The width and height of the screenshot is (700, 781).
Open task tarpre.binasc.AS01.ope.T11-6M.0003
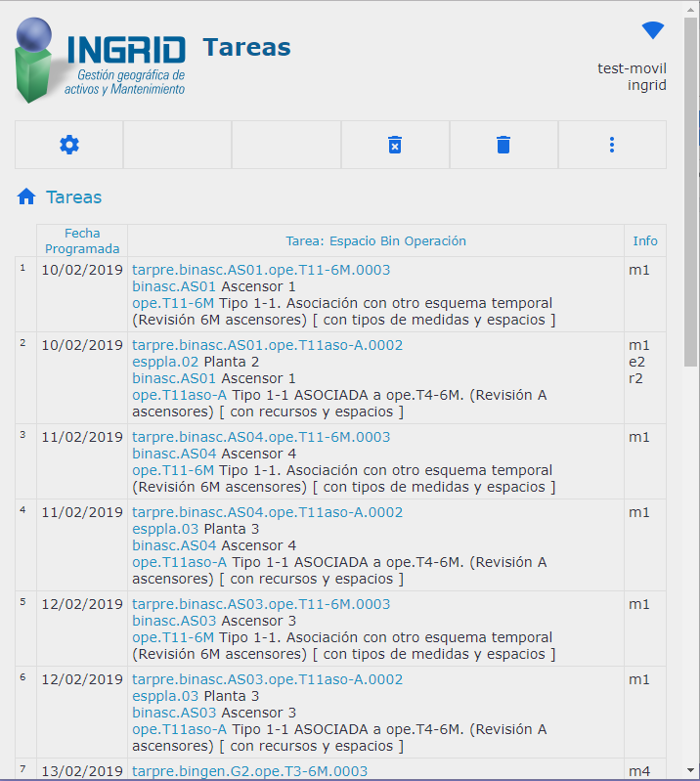[x=261, y=270]
